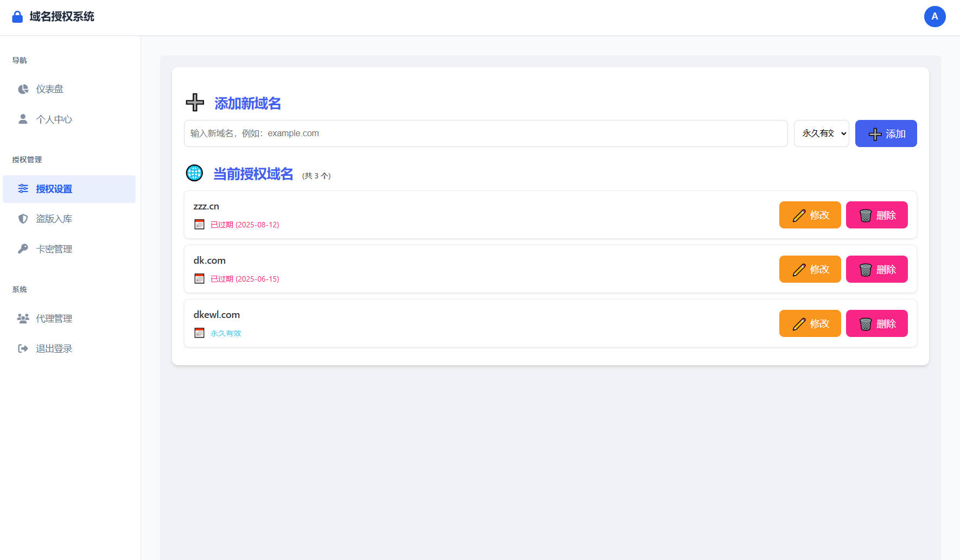Click the 代理管理 users group icon
The image size is (960, 560).
point(23,319)
